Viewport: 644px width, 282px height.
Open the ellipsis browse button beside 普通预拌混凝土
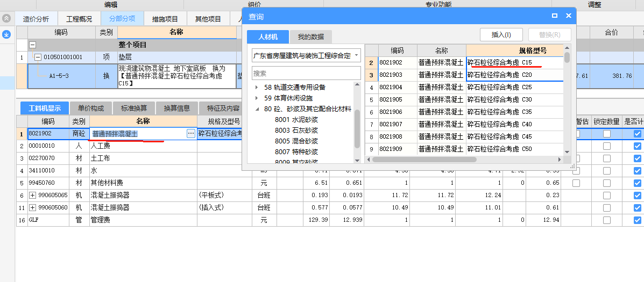point(191,133)
